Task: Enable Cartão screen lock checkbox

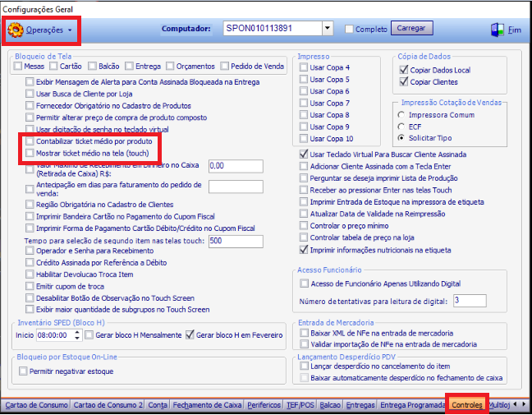Action: coord(53,66)
